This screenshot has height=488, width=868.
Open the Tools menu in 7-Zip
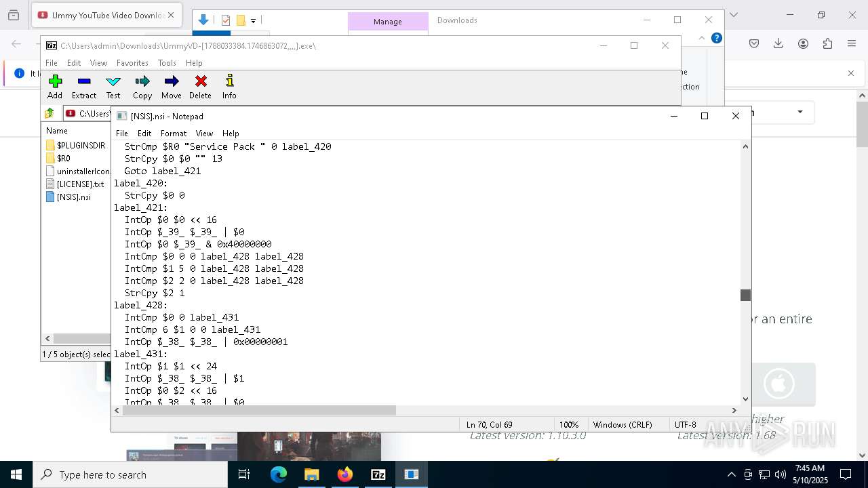point(167,63)
